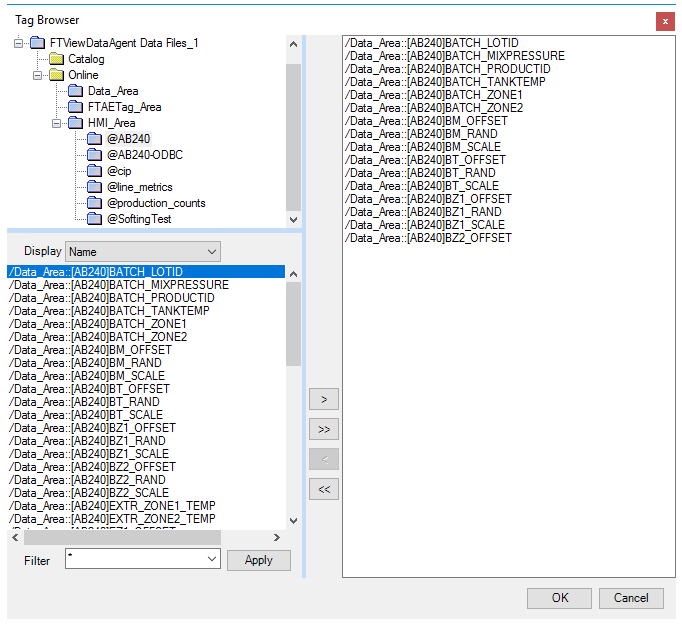Open the Display dropdown showing Name
Image resolution: width=682 pixels, height=624 pixels.
click(x=143, y=252)
